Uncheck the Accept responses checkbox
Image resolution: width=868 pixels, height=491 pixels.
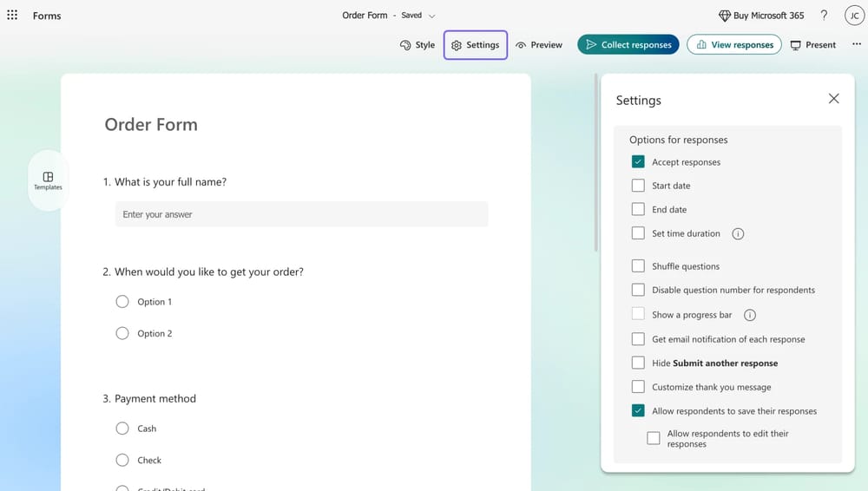coord(638,161)
